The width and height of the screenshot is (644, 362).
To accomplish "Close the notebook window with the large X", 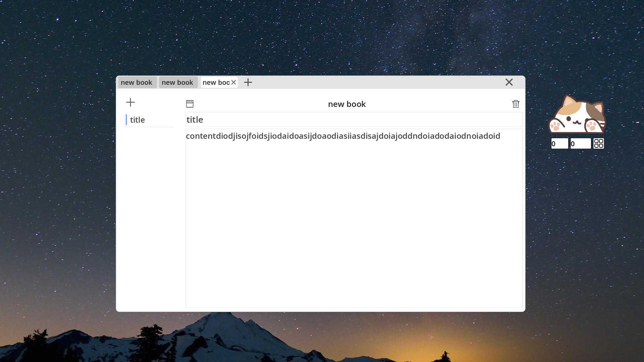I will click(x=509, y=82).
